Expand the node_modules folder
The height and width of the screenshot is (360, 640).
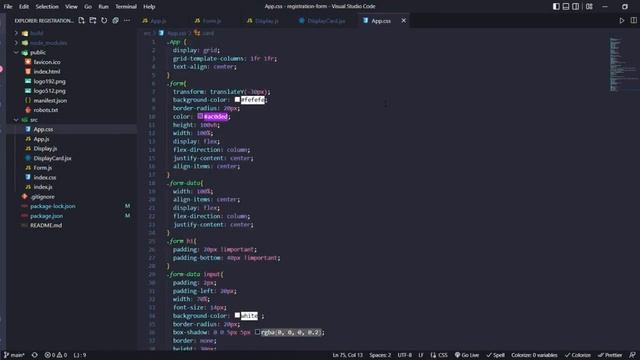pos(48,43)
